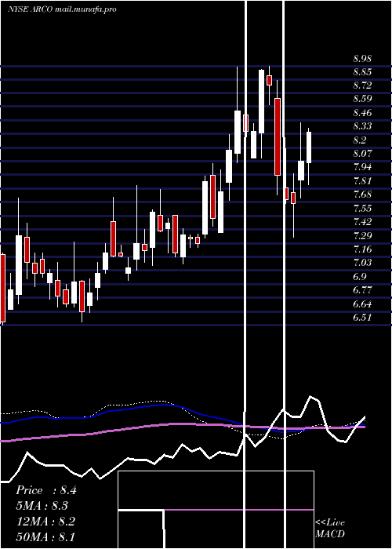Select the tallest red candlestick near 8.59
392x549 pixels.
coord(278,136)
